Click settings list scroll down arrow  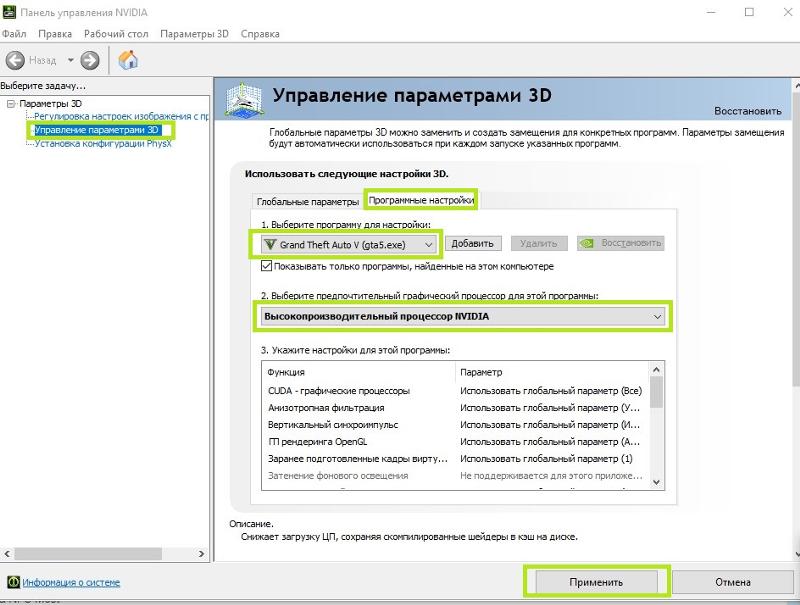point(657,482)
